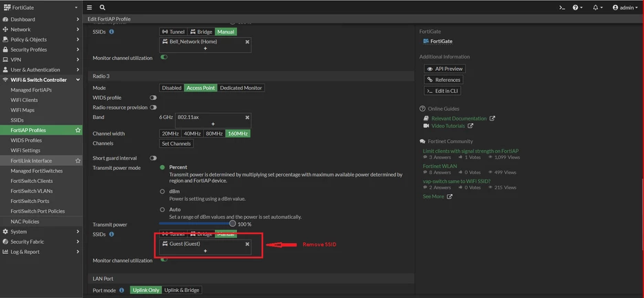Select Percent transmit power mode
644x298 pixels.
pyautogui.click(x=163, y=167)
